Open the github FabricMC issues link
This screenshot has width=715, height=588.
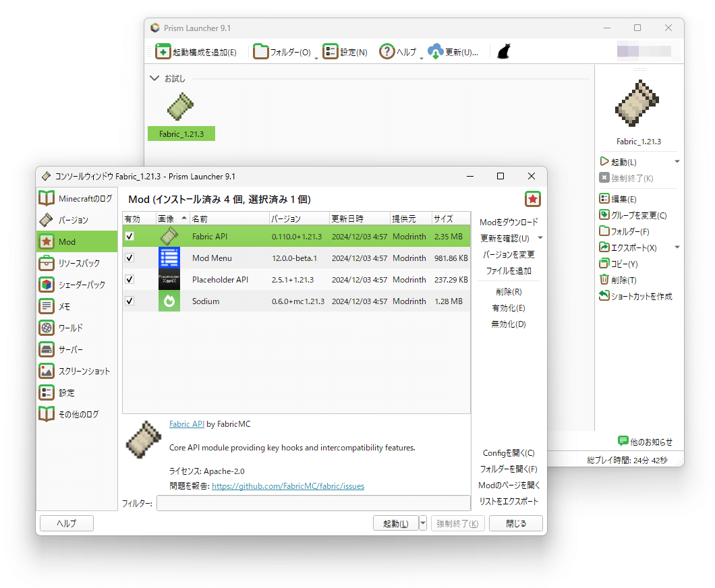pos(288,486)
